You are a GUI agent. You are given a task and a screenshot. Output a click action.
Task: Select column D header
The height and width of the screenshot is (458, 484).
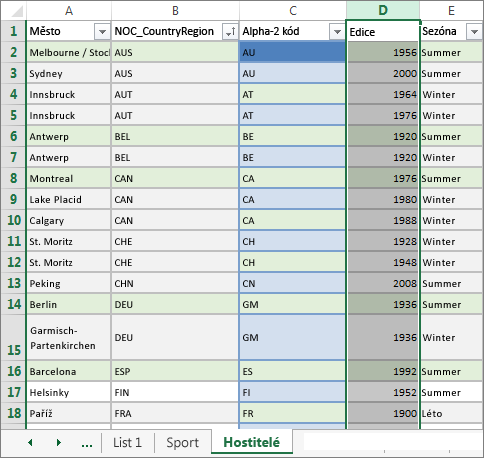click(383, 10)
